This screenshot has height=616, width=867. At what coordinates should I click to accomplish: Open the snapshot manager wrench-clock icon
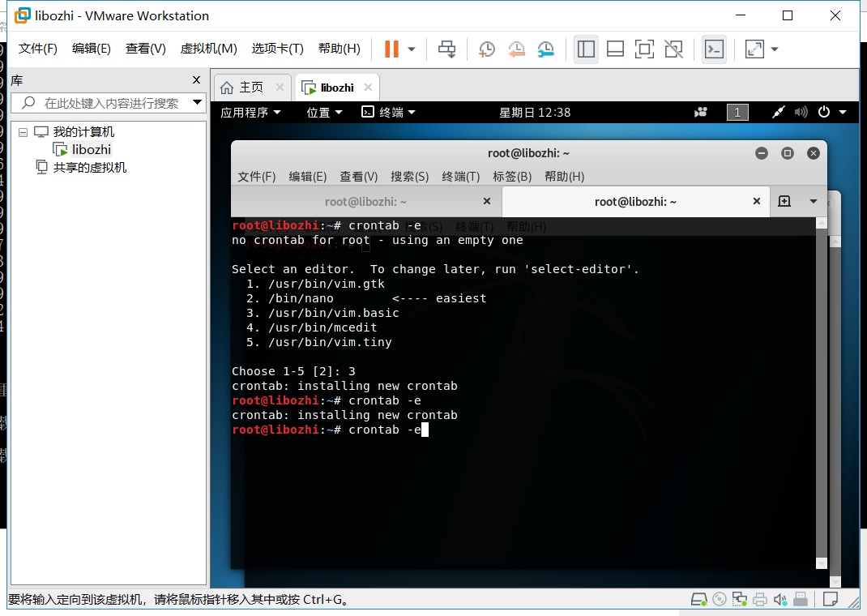(x=546, y=49)
